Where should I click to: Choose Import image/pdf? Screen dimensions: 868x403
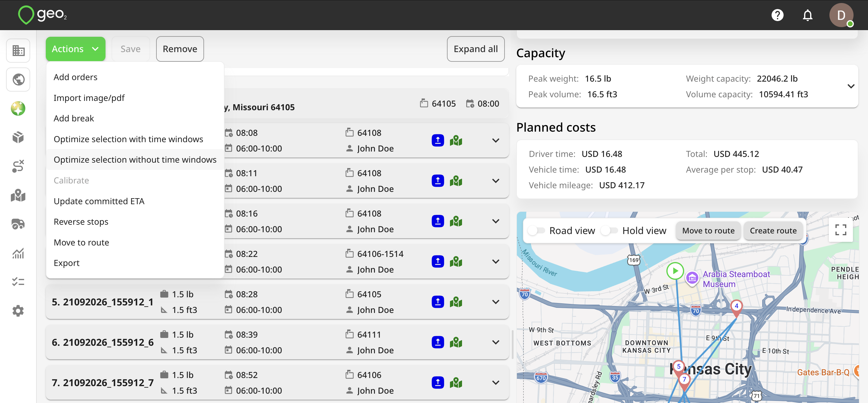[135, 98]
